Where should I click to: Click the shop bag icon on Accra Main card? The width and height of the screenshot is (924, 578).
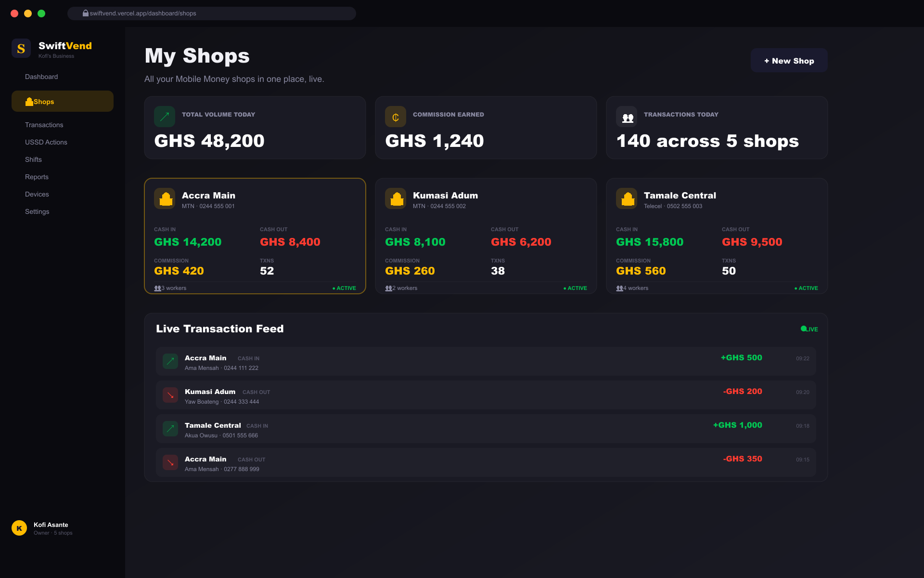(x=165, y=198)
